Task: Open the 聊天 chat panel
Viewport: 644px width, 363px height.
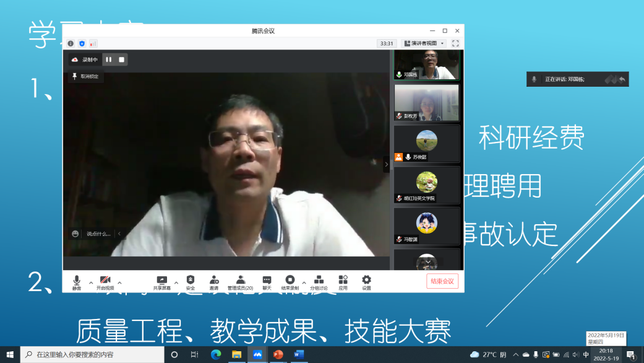Action: click(267, 282)
